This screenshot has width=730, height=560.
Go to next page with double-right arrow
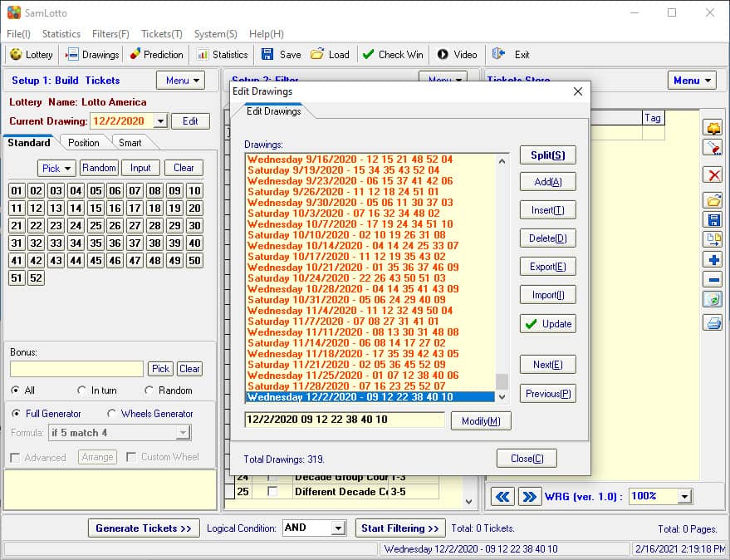529,497
